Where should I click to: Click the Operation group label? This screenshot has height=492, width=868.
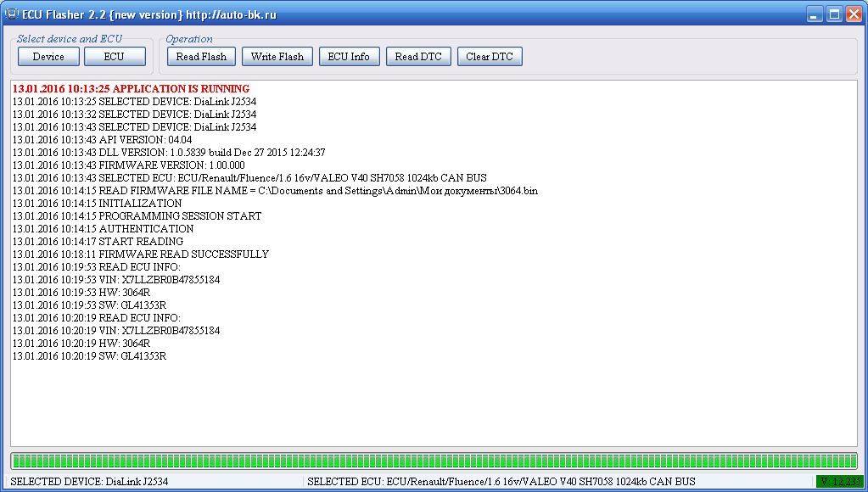(188, 39)
